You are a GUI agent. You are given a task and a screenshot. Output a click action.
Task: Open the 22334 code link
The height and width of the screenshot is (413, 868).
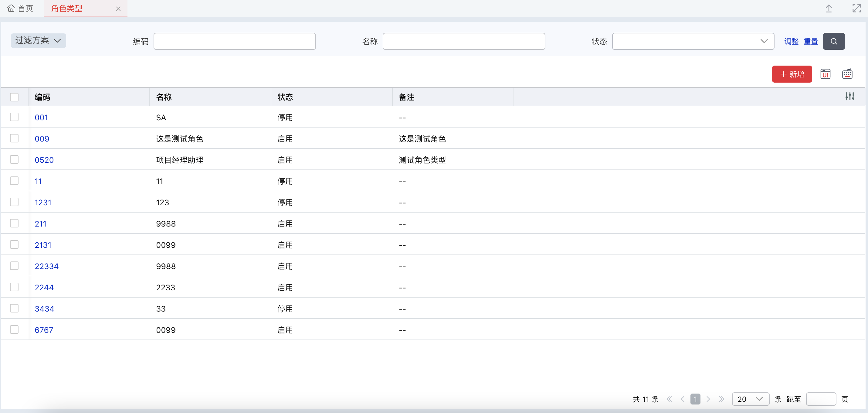click(46, 266)
